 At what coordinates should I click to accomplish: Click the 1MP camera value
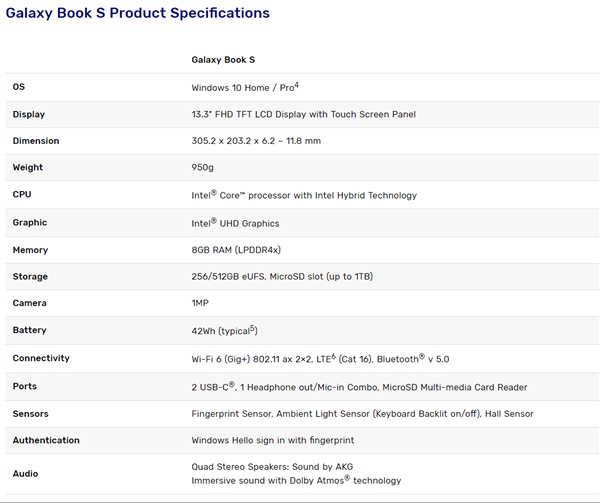click(x=200, y=303)
